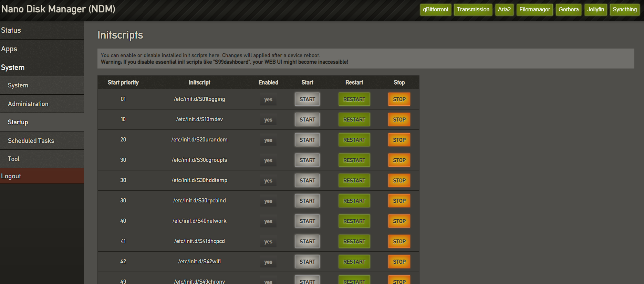644x284 pixels.
Task: Click the Enabled column header
Action: coord(268,83)
